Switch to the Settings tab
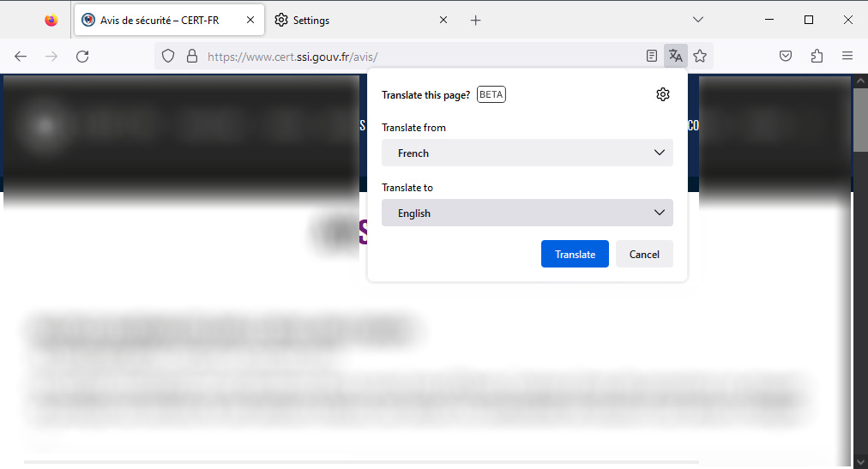This screenshot has height=469, width=868. [x=360, y=20]
